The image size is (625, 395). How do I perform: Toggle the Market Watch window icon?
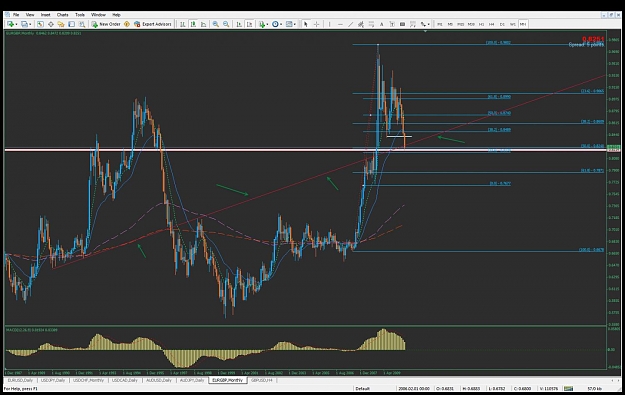click(40, 24)
